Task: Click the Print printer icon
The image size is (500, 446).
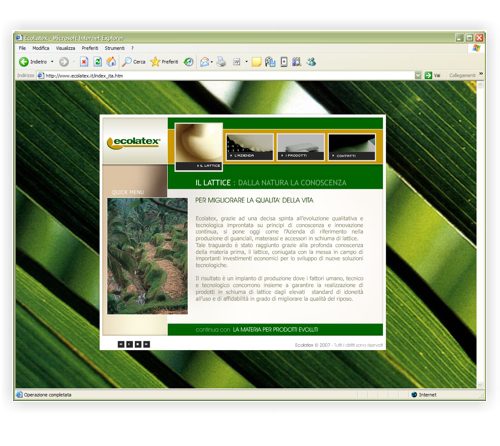Action: 221,62
